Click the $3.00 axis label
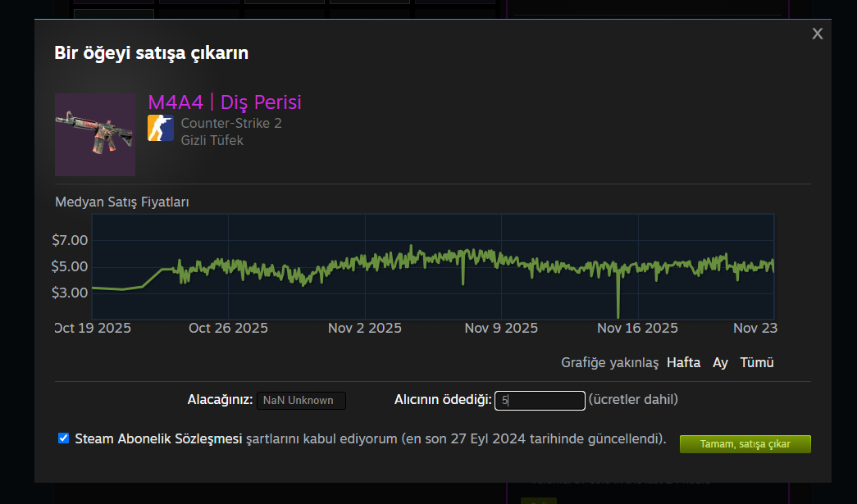 pos(70,293)
